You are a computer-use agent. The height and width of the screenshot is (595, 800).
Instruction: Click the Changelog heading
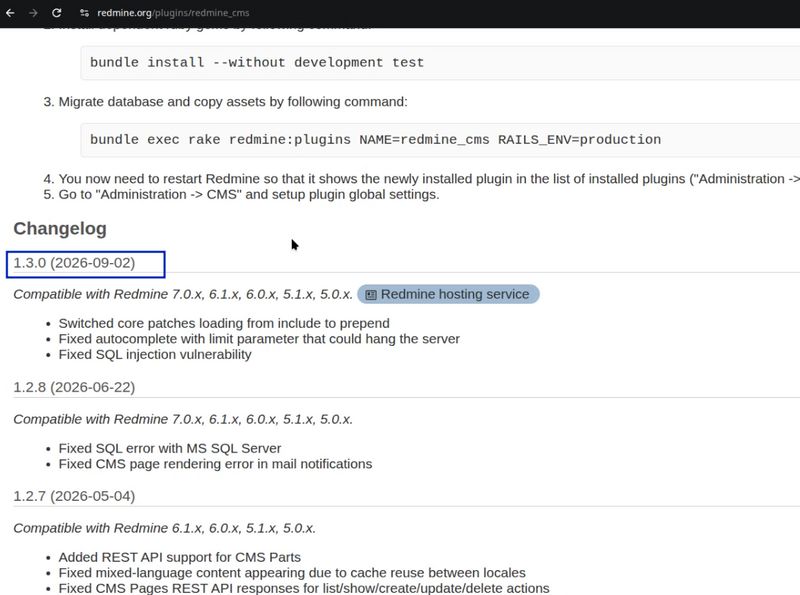click(x=60, y=228)
